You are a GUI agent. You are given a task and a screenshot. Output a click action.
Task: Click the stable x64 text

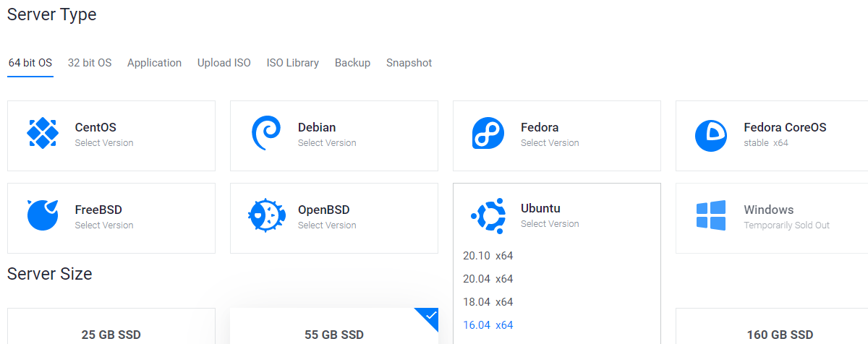[x=766, y=143]
